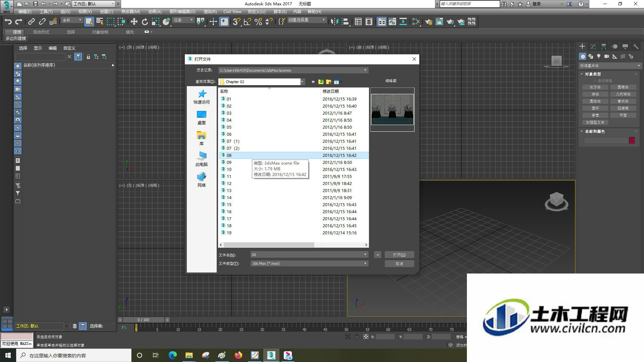Choose the Select and Rotate tool

tap(145, 22)
